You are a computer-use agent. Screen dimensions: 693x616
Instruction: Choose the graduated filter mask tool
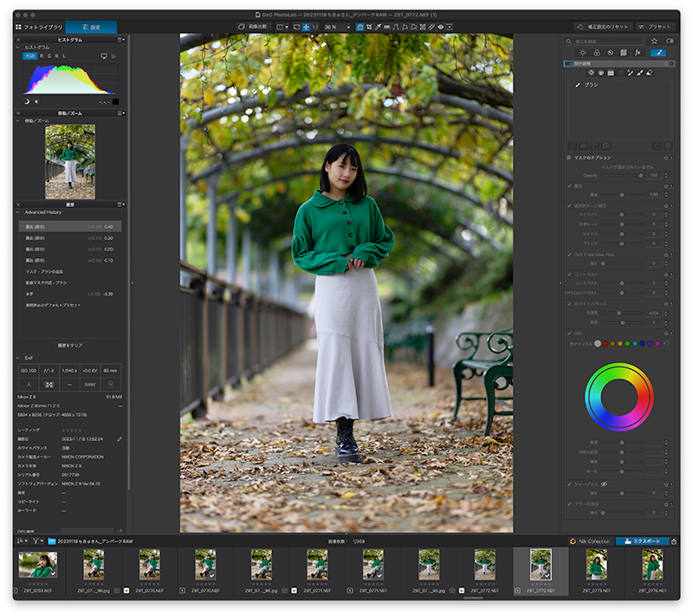[611, 73]
